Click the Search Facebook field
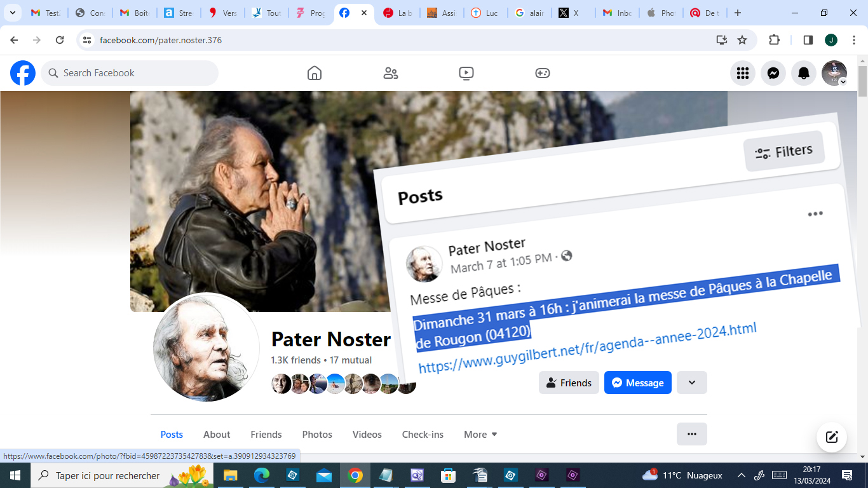 [x=130, y=73]
